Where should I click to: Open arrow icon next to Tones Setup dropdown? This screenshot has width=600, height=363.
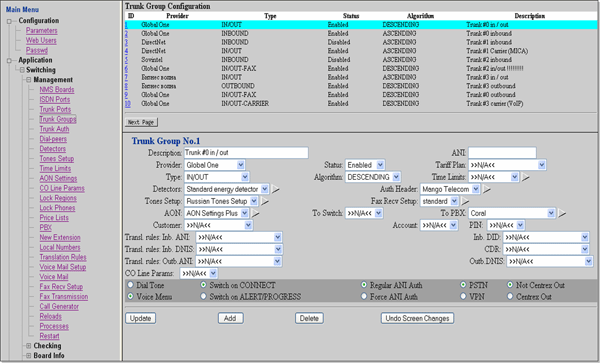[265, 201]
